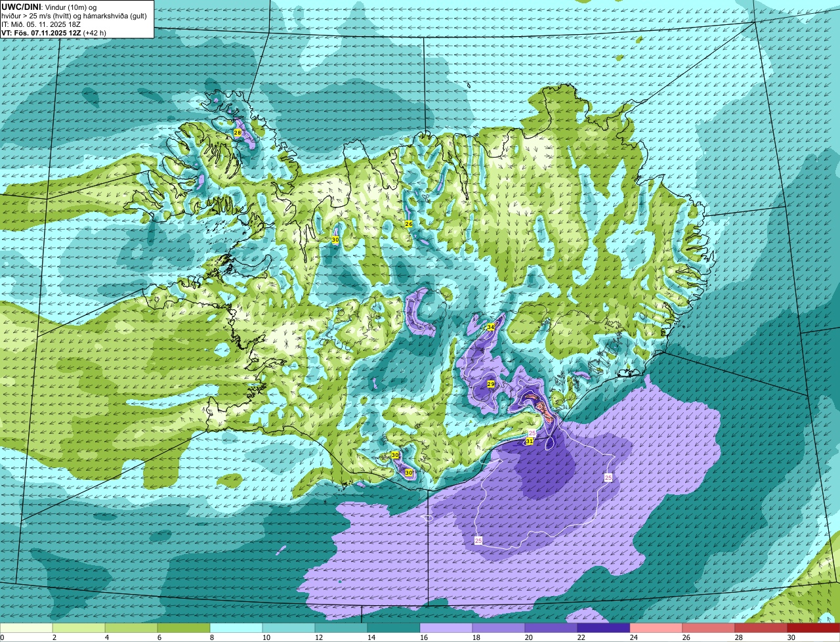This screenshot has width=840, height=642.
Task: Click the legend scale number 10
Action: [x=266, y=637]
